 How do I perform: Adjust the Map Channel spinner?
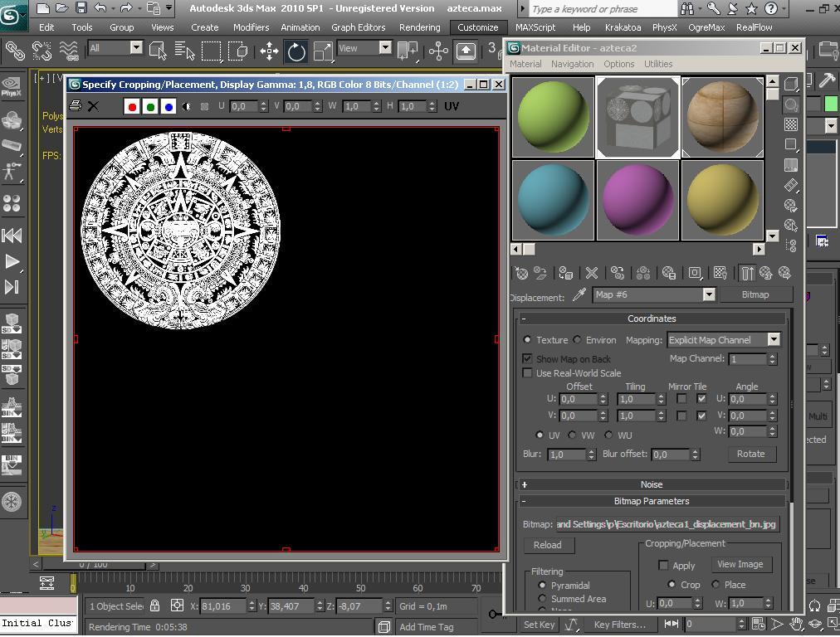[772, 358]
